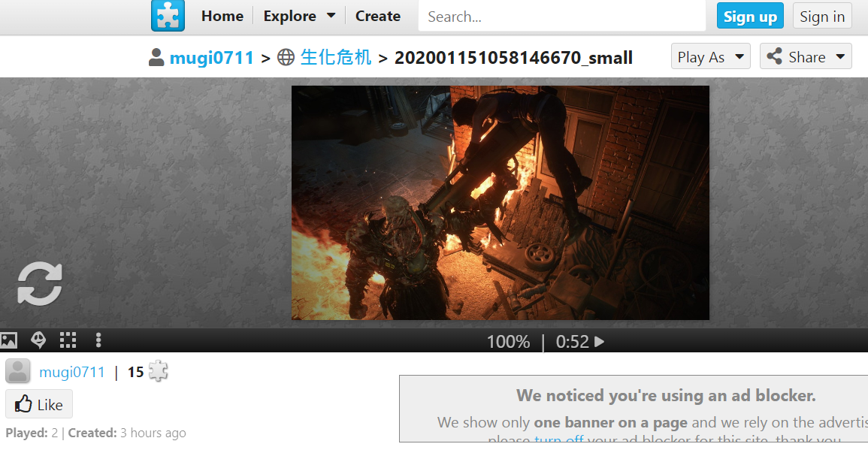Click the 0:52 timer text
Viewport: 868px width, 450px height.
(573, 342)
